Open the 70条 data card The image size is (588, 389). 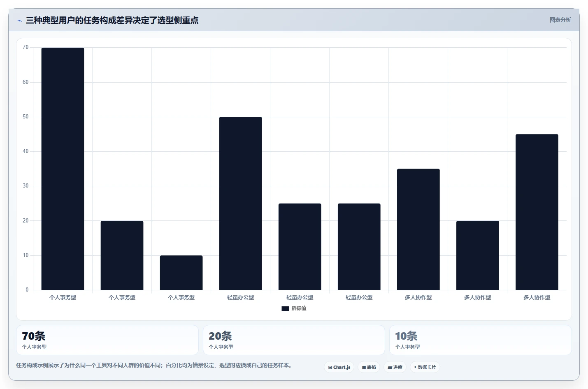click(x=107, y=340)
